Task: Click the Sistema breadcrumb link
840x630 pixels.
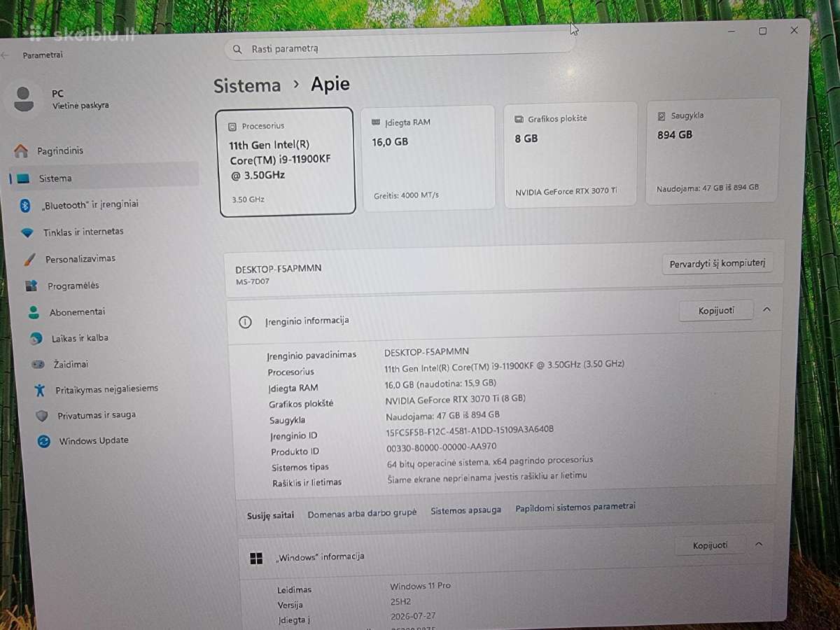Action: (x=247, y=86)
